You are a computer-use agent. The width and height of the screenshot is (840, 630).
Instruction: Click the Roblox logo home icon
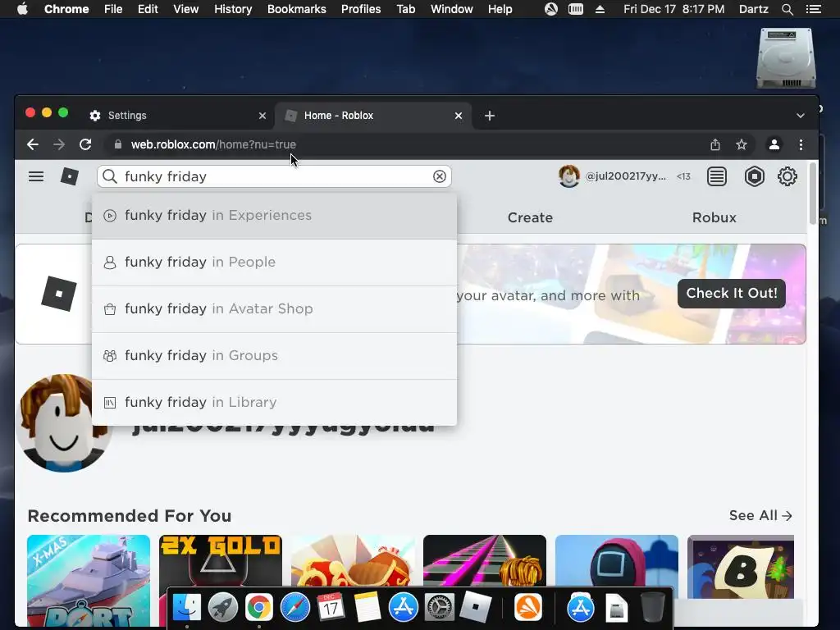click(x=70, y=176)
